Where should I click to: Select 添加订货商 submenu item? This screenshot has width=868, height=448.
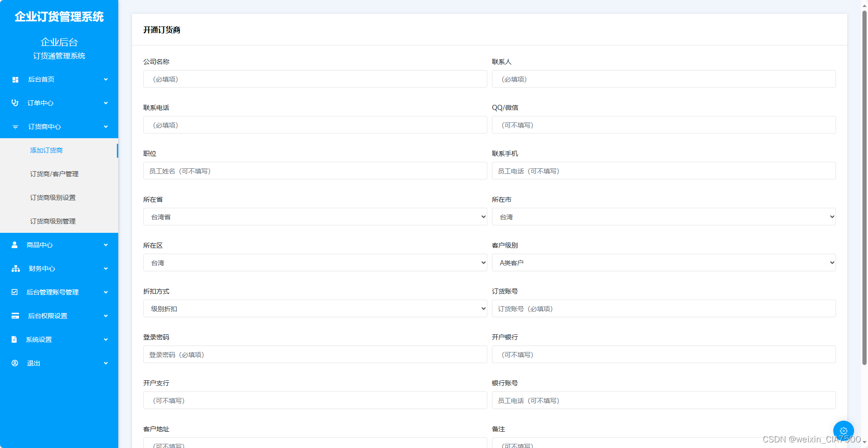click(x=46, y=150)
